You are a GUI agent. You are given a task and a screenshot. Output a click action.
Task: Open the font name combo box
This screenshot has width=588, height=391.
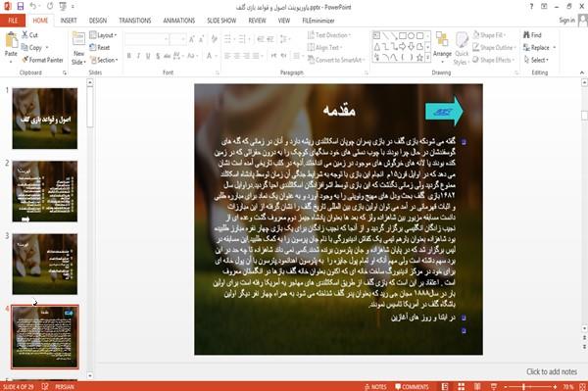(x=146, y=39)
